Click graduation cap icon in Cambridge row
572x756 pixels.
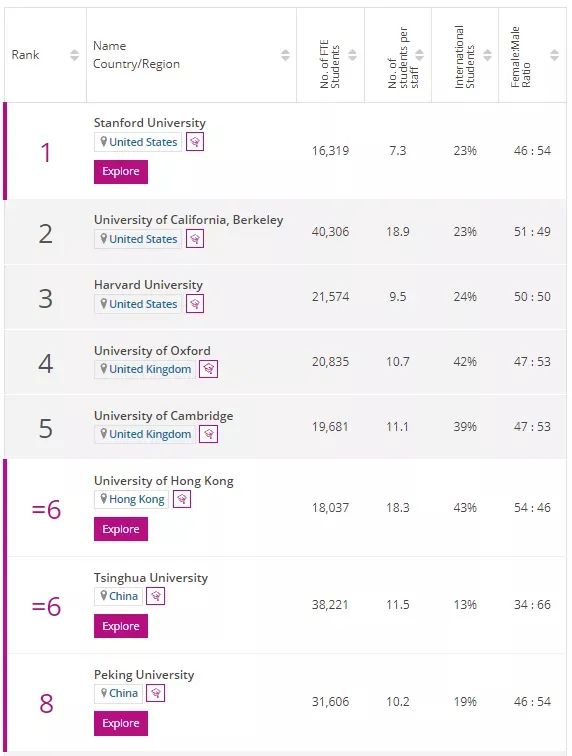pyautogui.click(x=208, y=434)
